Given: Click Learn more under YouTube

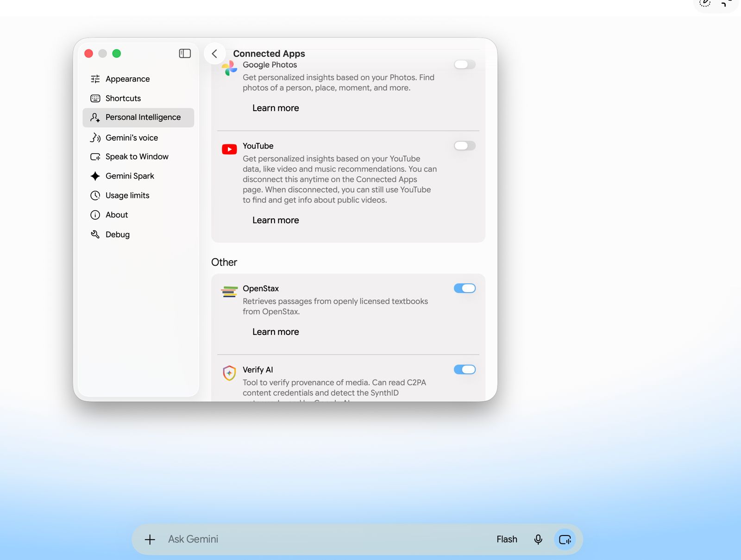Looking at the screenshot, I should click(276, 221).
